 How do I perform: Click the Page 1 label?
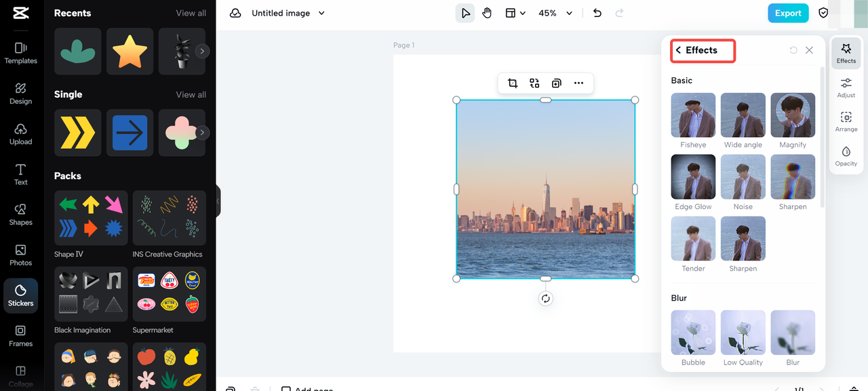403,45
